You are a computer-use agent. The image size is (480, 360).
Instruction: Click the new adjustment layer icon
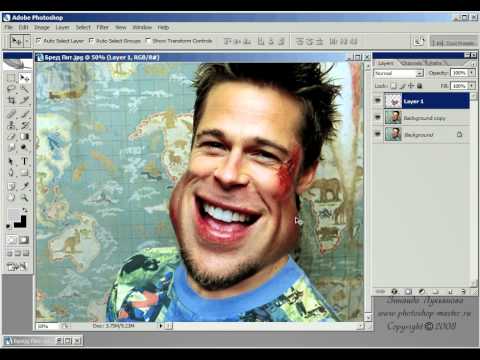[422, 291]
